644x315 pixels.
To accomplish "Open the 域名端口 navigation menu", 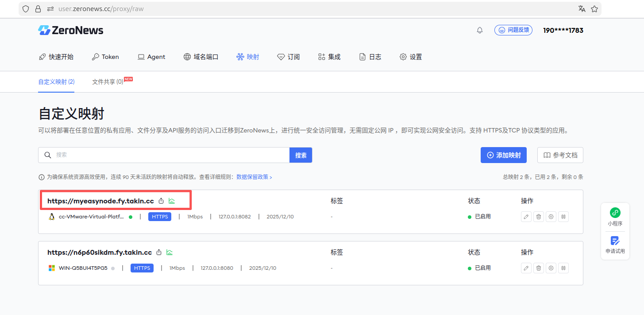I will tap(201, 57).
